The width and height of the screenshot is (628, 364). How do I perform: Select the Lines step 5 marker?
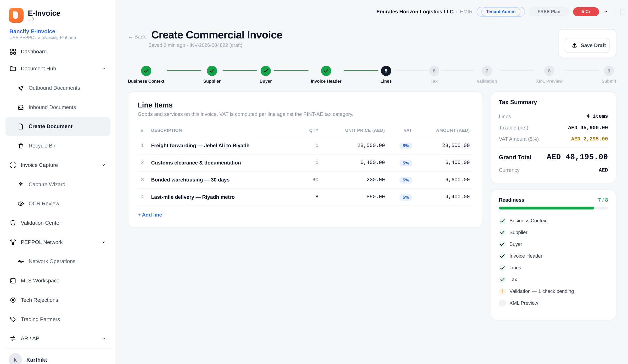386,71
